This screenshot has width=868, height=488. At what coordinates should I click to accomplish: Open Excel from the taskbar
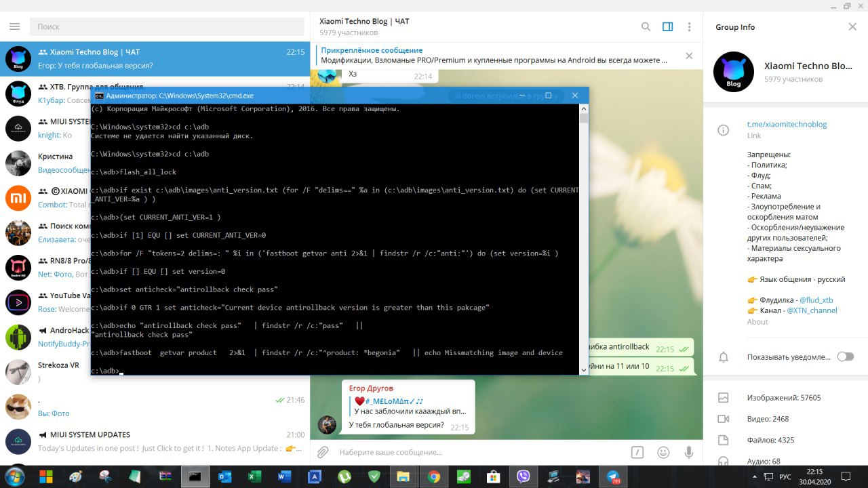coord(254,476)
